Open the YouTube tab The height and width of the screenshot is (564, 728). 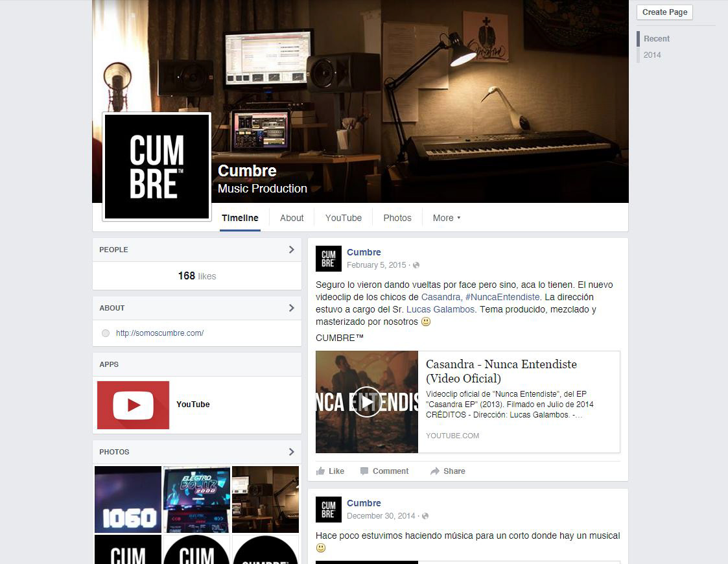point(344,218)
